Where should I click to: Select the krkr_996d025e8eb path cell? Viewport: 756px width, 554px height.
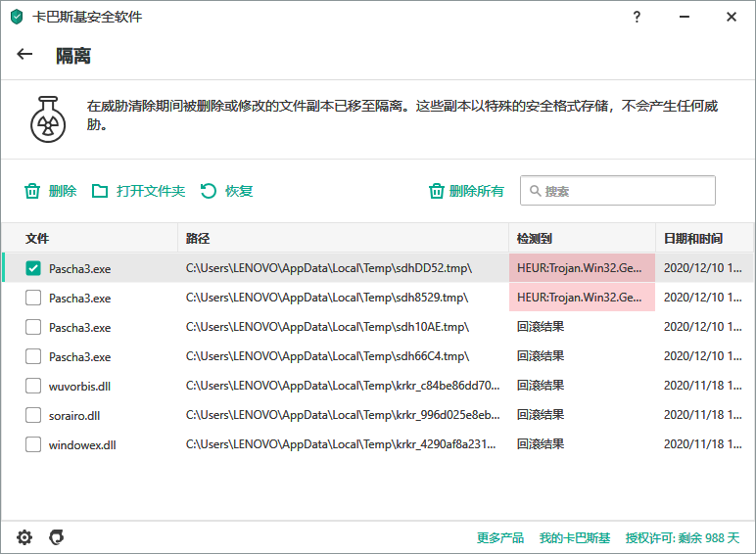pos(343,415)
